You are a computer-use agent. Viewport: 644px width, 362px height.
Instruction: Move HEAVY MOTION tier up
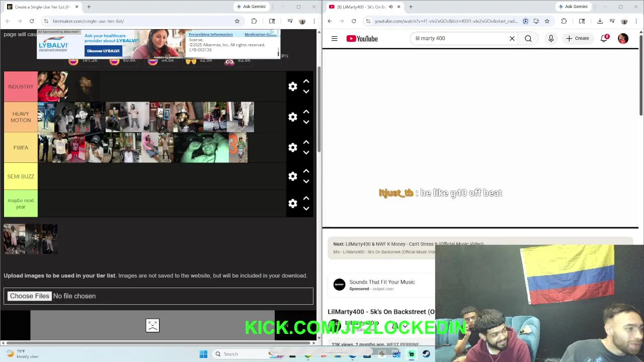[306, 112]
